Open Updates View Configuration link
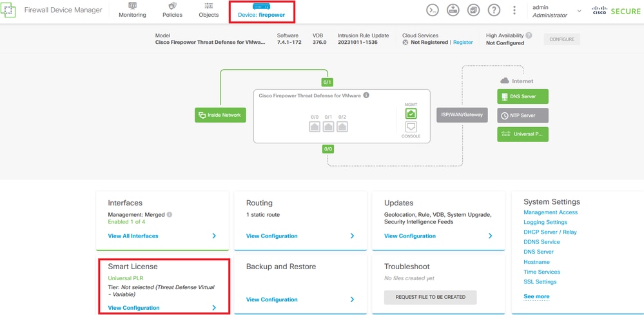Viewport: 644px width, 315px height. (410, 236)
